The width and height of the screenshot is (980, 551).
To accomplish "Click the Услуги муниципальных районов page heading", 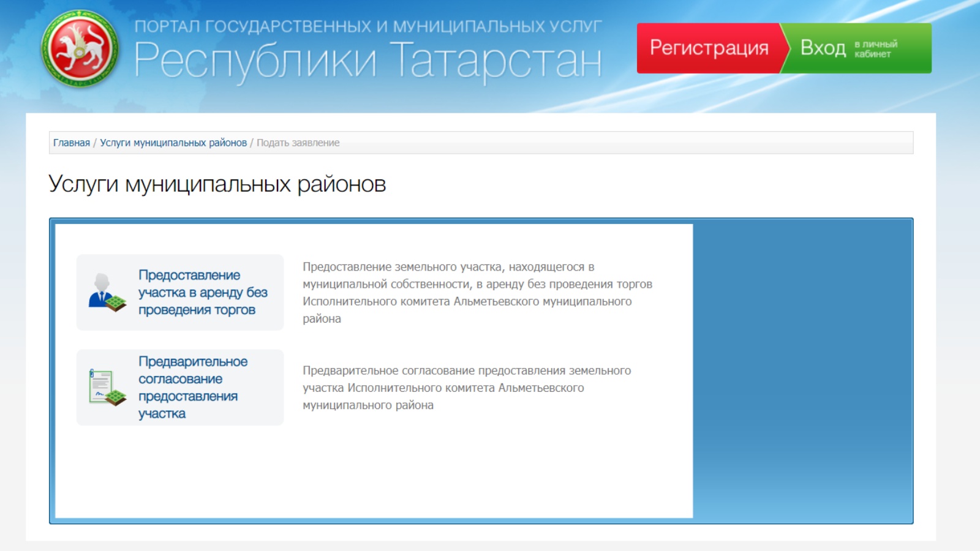I will click(217, 184).
